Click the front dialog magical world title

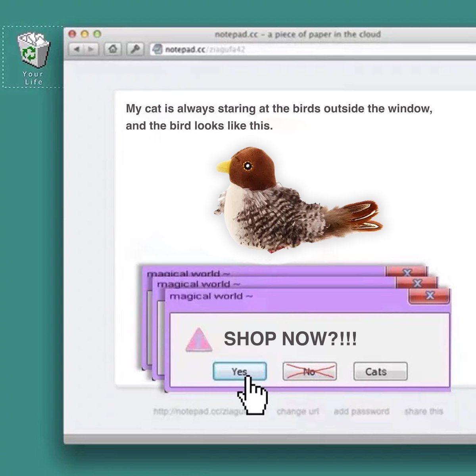tap(211, 297)
